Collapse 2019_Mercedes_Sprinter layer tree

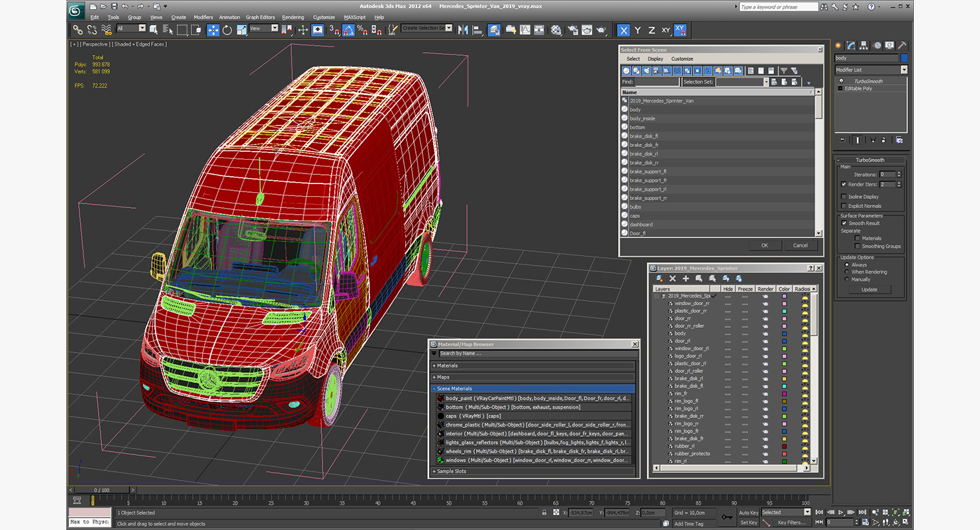tap(657, 296)
